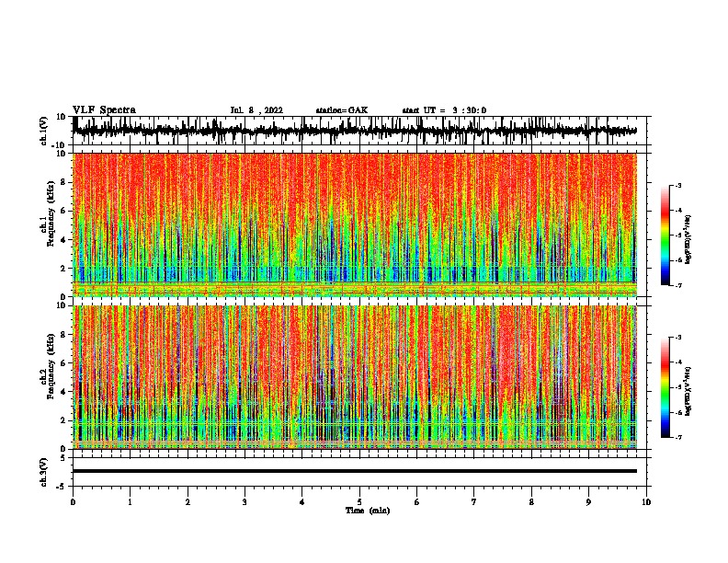
Task: Click time axis tick label "2"
Action: point(188,502)
